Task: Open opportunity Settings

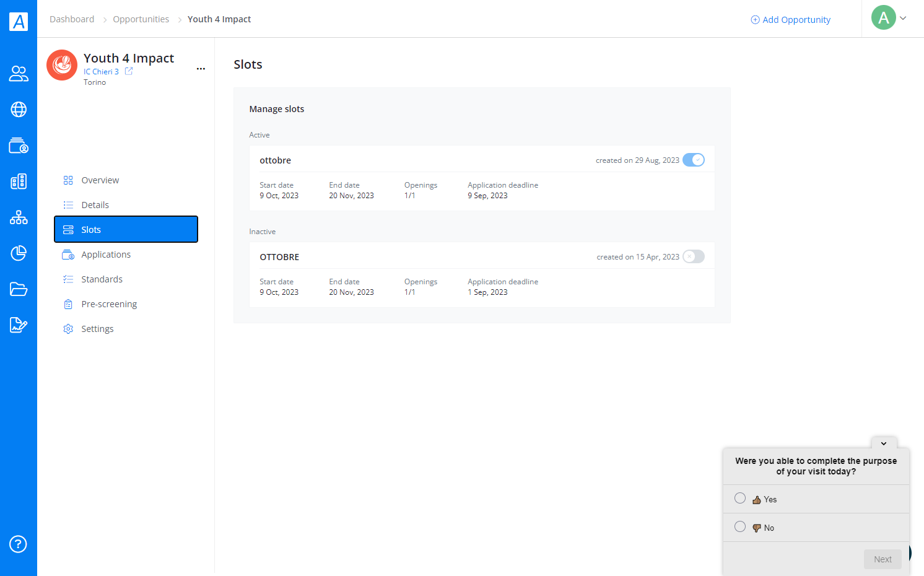Action: pyautogui.click(x=126, y=329)
